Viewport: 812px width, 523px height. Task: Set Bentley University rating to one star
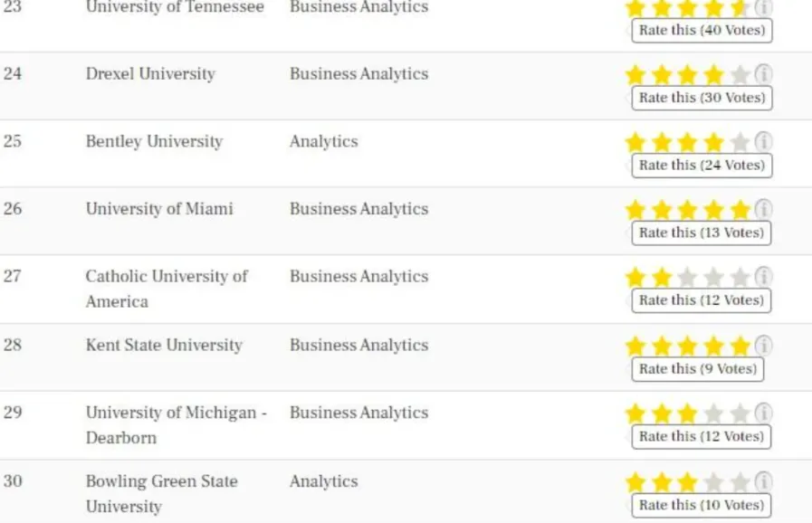(x=635, y=142)
